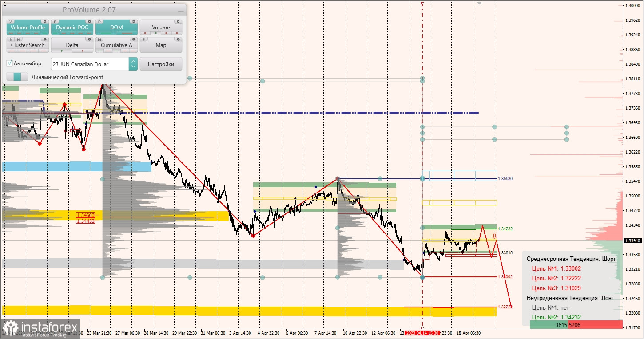Click the 1.40000 price axis label

pos(632,5)
